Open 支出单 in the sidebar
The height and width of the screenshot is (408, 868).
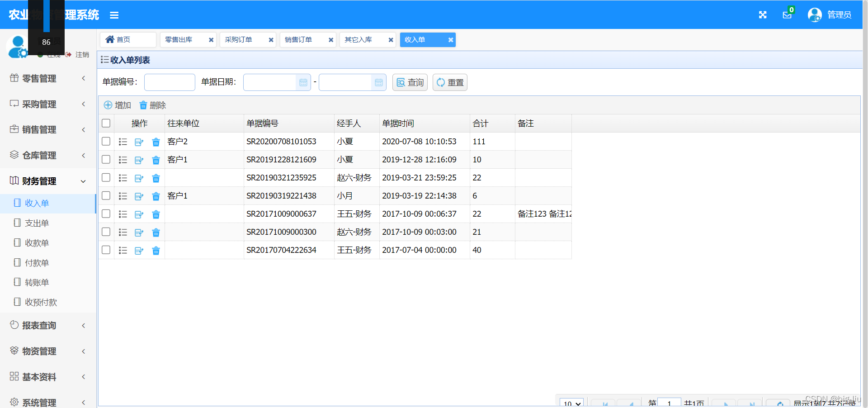click(48, 223)
